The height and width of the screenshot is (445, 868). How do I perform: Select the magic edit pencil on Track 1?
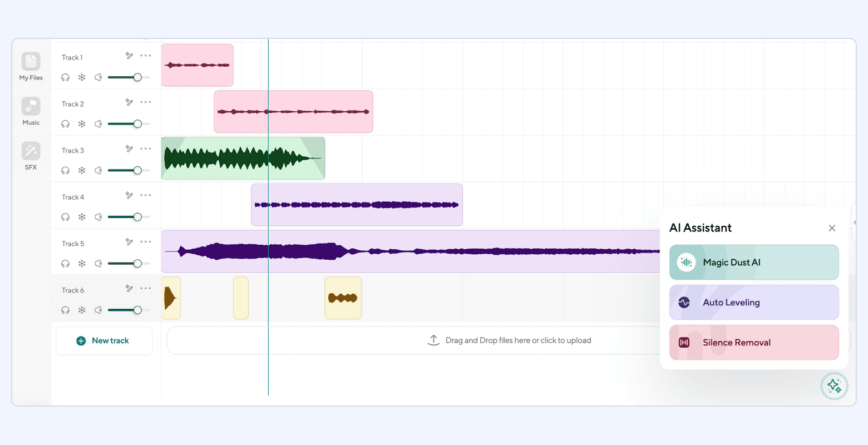[x=129, y=55]
